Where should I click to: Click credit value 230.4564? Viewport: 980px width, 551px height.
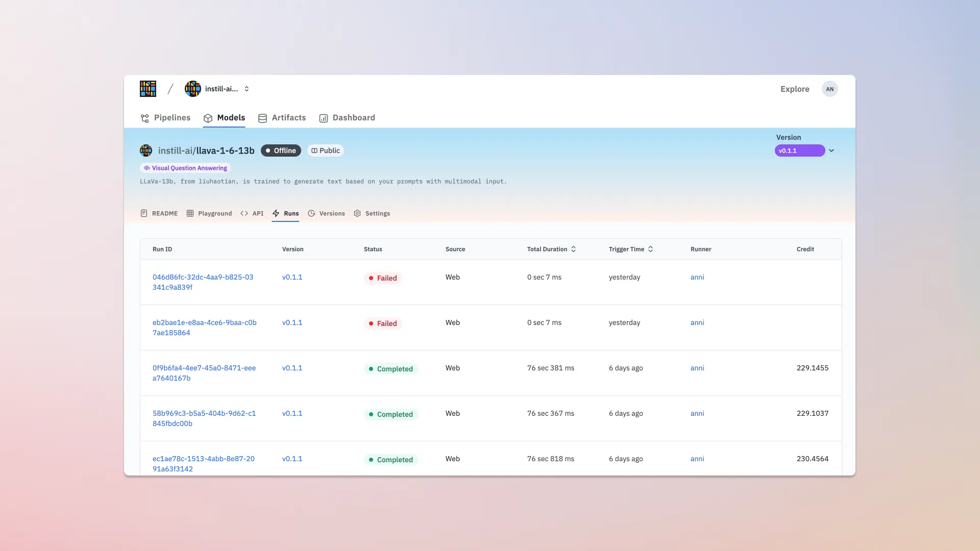(813, 459)
